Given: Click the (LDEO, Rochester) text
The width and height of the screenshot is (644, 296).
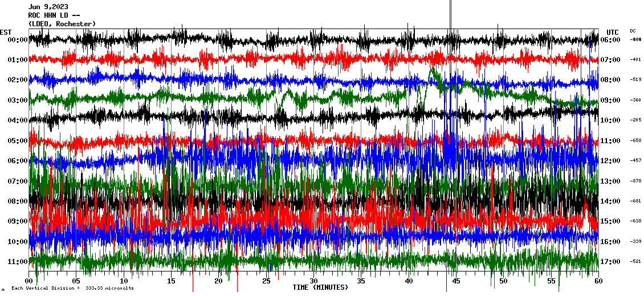Looking at the screenshot, I should [62, 24].
